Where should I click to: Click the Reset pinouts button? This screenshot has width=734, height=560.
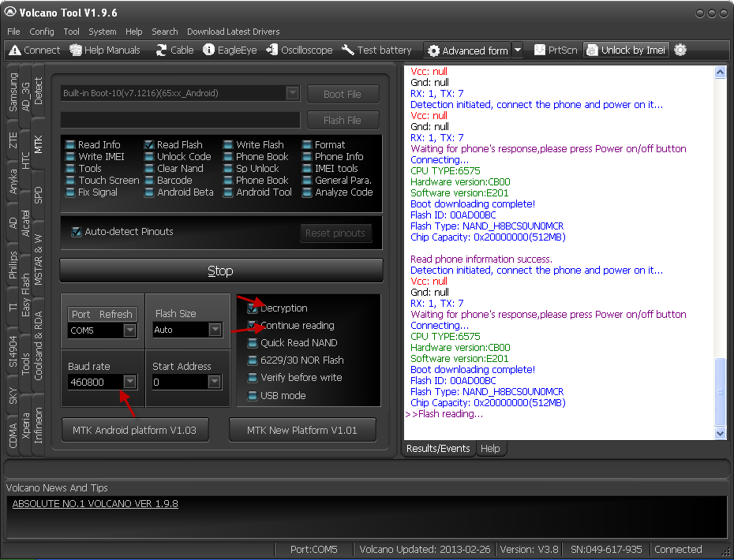[x=335, y=233]
